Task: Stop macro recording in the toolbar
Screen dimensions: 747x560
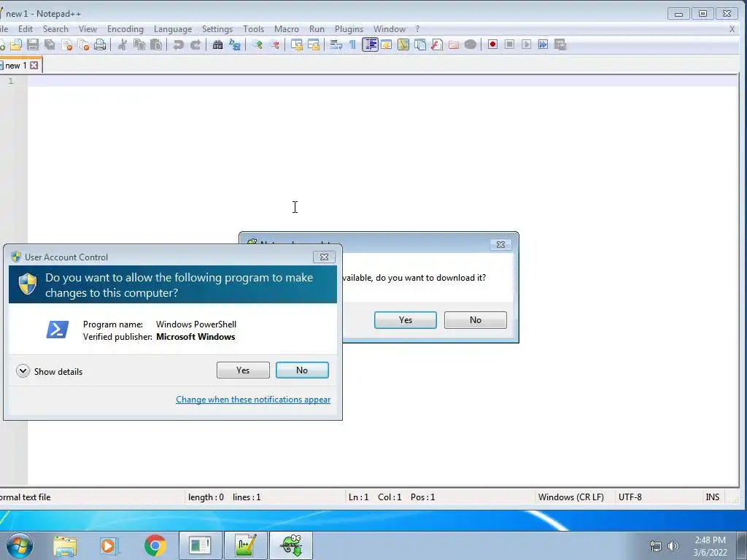Action: [509, 44]
